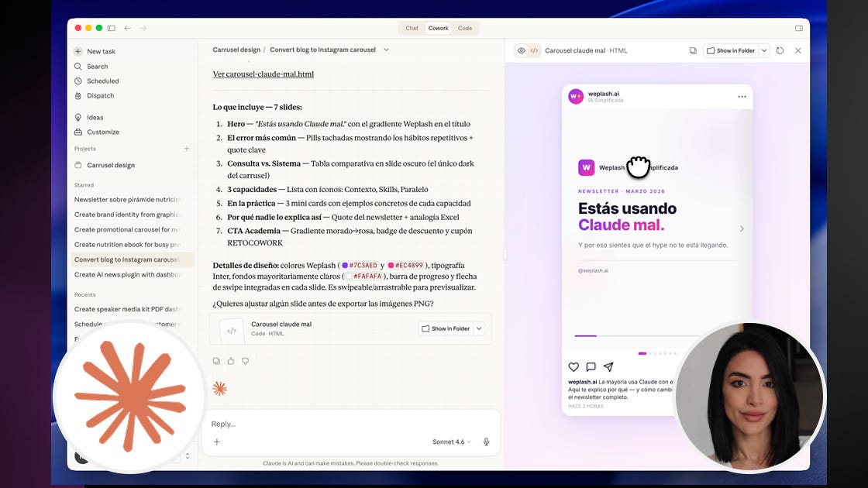Click the #7C3AED purple color chip
The image size is (868, 488).
click(x=360, y=266)
